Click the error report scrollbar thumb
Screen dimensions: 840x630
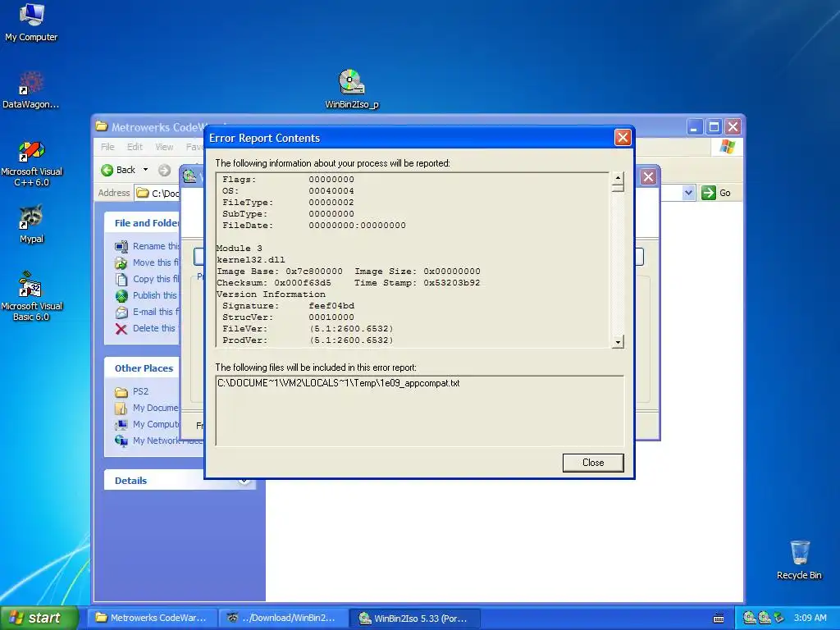618,187
